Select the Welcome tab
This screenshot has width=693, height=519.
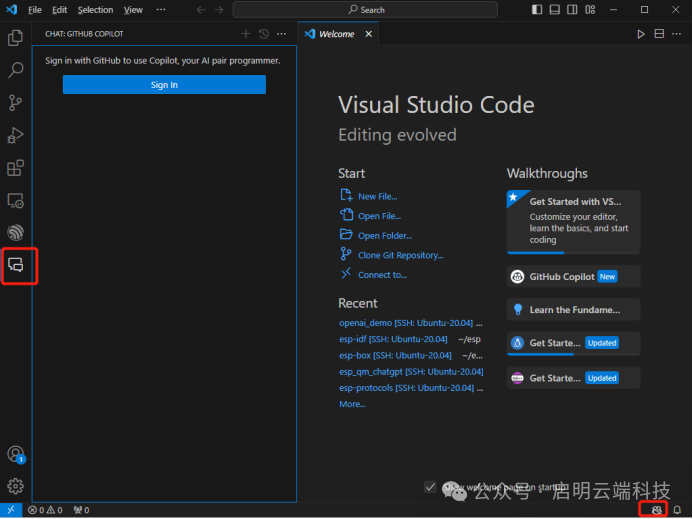pos(336,34)
